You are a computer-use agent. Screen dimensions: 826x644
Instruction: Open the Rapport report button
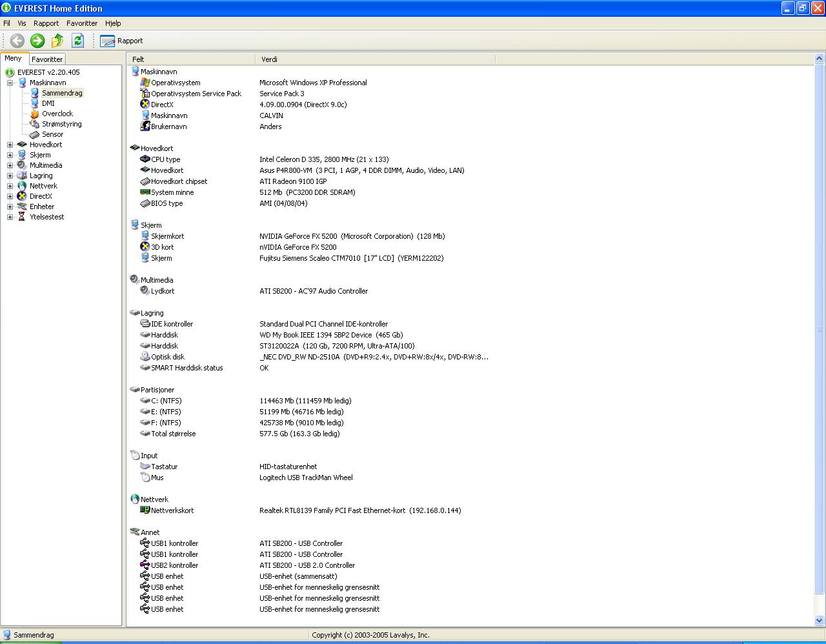click(121, 41)
